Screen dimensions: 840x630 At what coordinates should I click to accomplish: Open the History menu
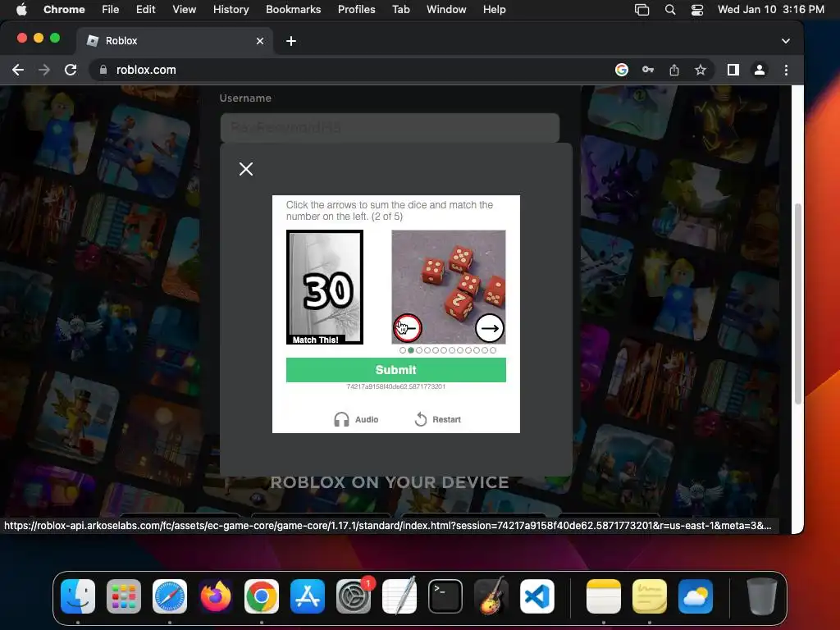click(x=231, y=9)
